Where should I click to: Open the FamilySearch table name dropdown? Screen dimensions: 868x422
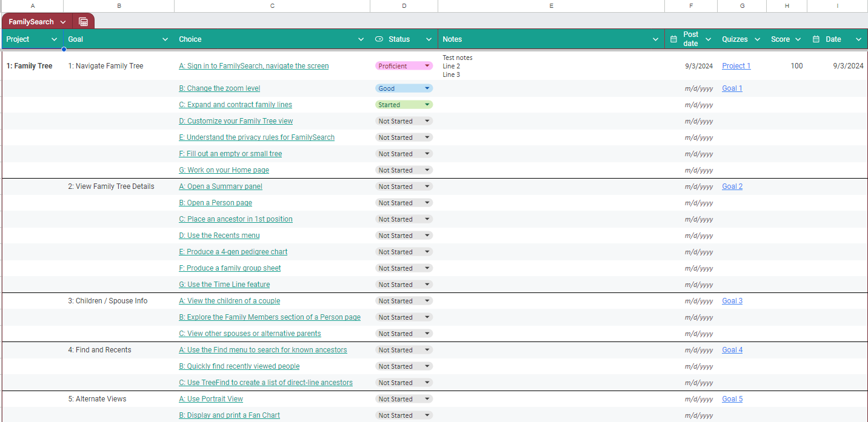63,22
